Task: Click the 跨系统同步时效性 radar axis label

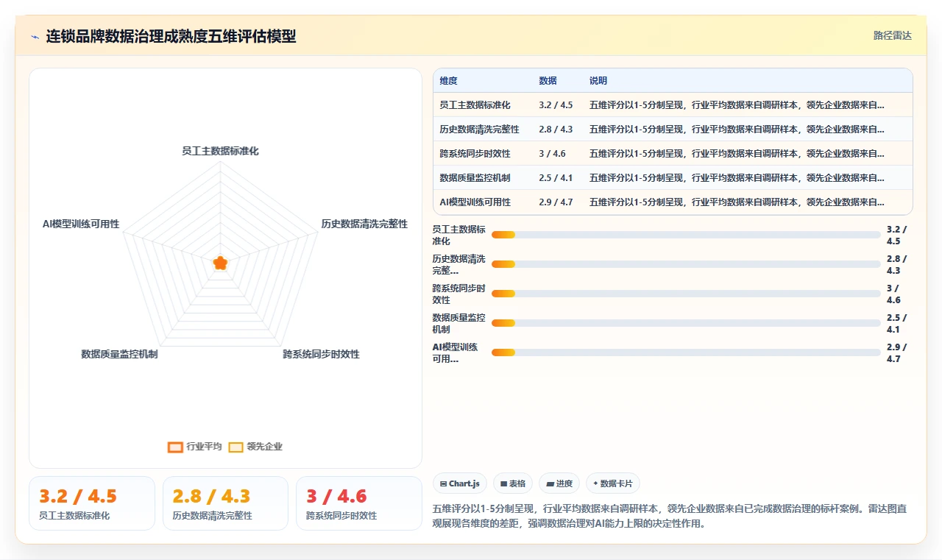Action: [x=322, y=354]
